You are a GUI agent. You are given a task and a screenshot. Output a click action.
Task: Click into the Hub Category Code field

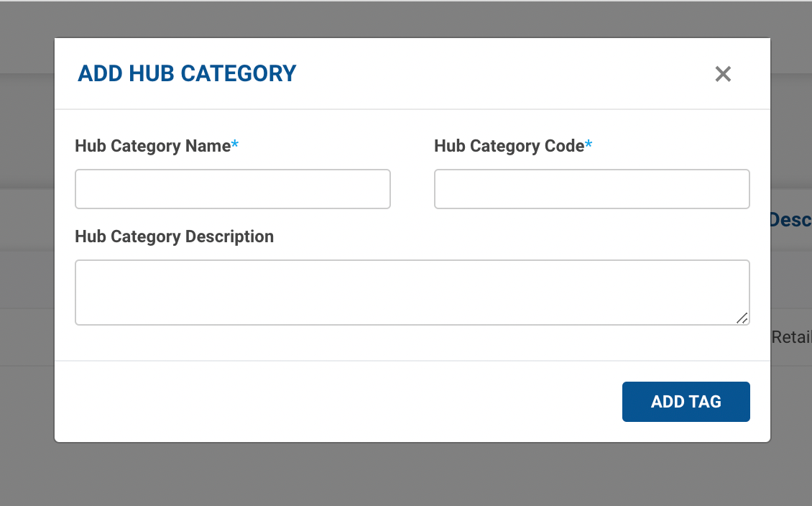click(591, 189)
